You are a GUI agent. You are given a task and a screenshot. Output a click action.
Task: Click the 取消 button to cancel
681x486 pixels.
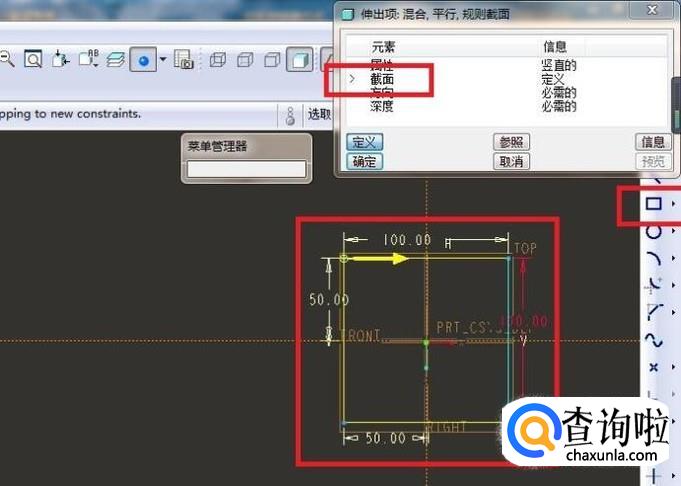[511, 162]
